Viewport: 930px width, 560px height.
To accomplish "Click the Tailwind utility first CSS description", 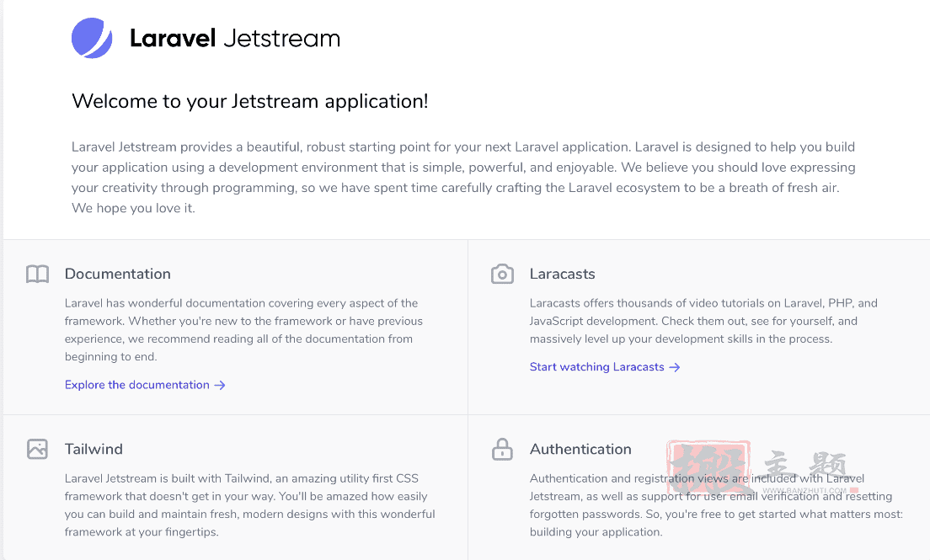I will [249, 505].
